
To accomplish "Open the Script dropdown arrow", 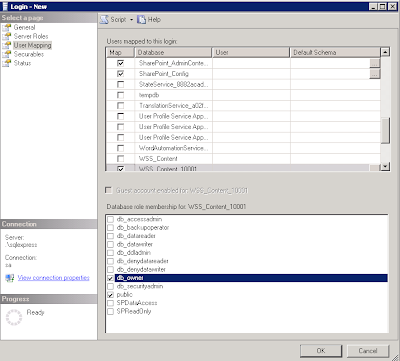I will (x=131, y=20).
